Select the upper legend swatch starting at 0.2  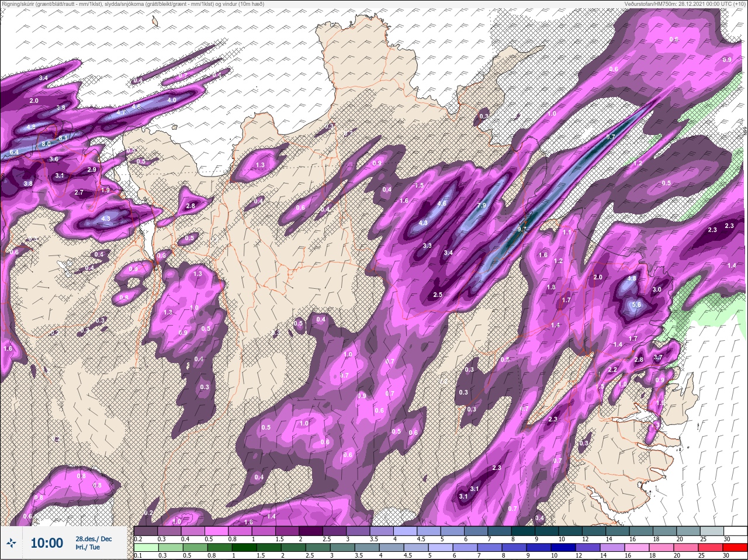coord(146,531)
